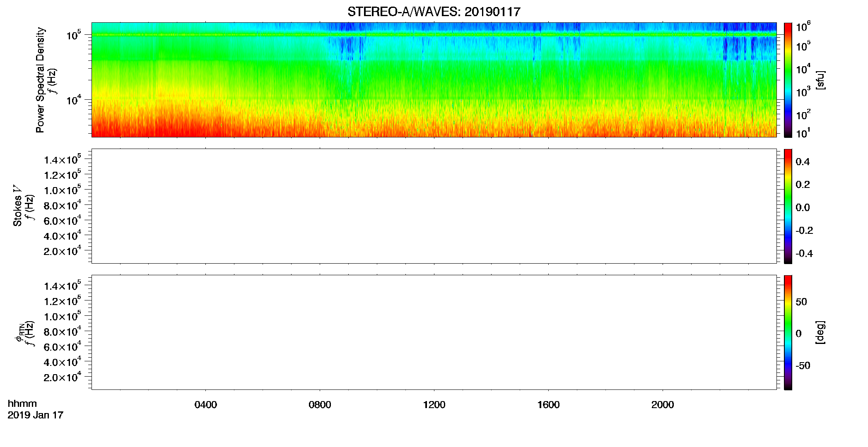Click the Stokes V colorbar
The width and height of the screenshot is (868, 447).
click(x=788, y=206)
